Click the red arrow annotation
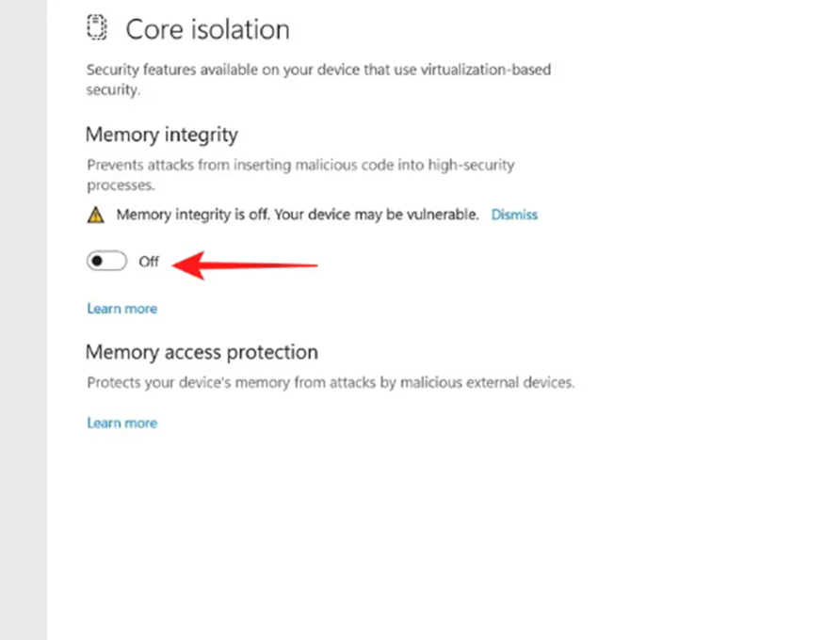 pos(245,264)
